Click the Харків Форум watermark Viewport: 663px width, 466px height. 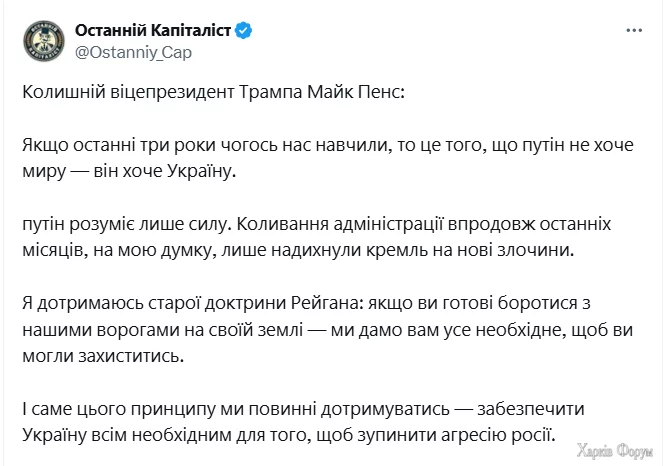point(614,454)
